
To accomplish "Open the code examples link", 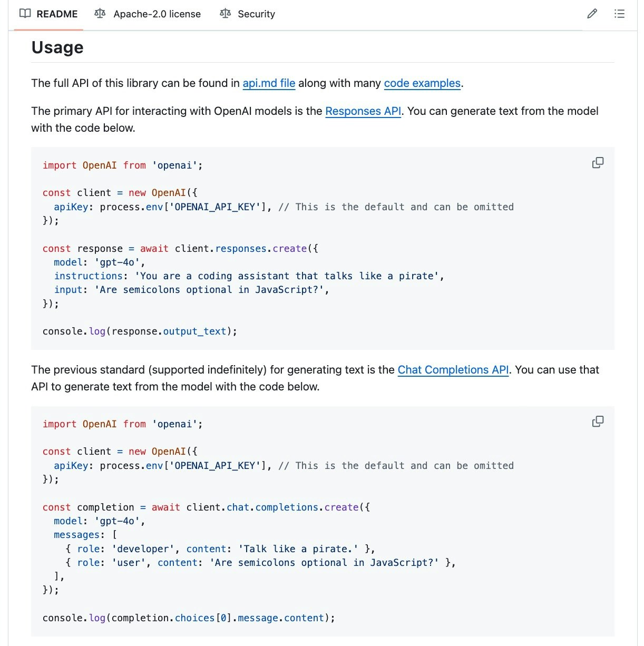I will 422,83.
